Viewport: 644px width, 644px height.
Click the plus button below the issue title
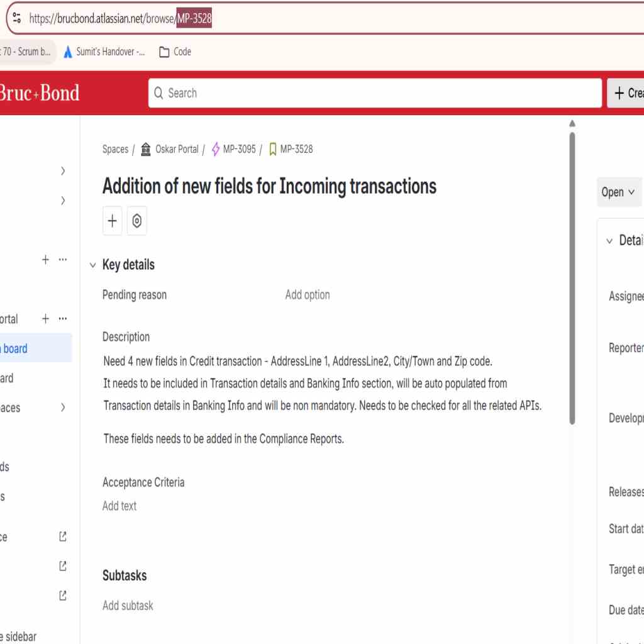tap(112, 221)
